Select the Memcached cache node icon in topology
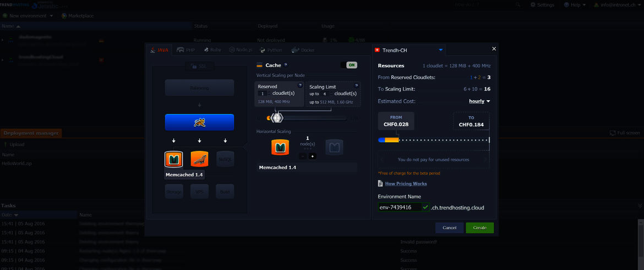This screenshot has height=270, width=644. coord(173,159)
